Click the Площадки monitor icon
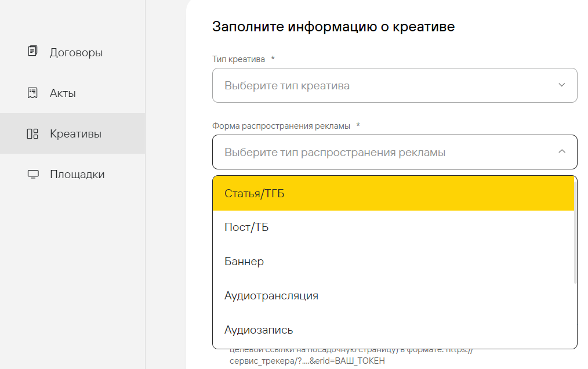Viewport: 588px width, 369px height. pyautogui.click(x=32, y=174)
